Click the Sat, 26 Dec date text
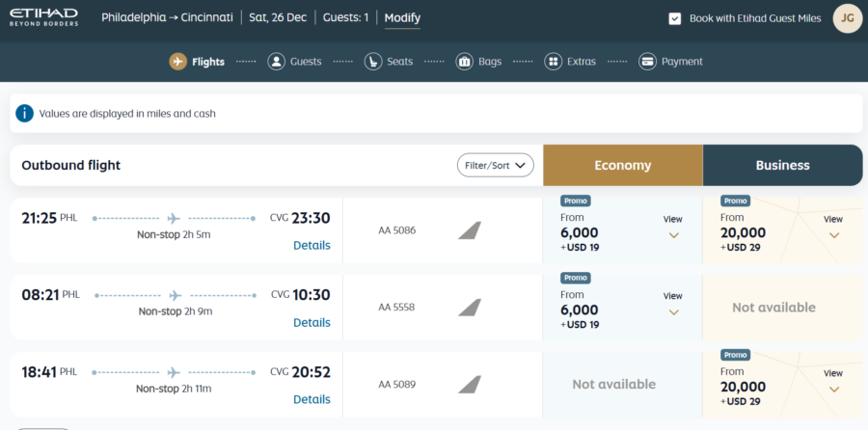Screen dimensions: 868x430 [x=278, y=17]
